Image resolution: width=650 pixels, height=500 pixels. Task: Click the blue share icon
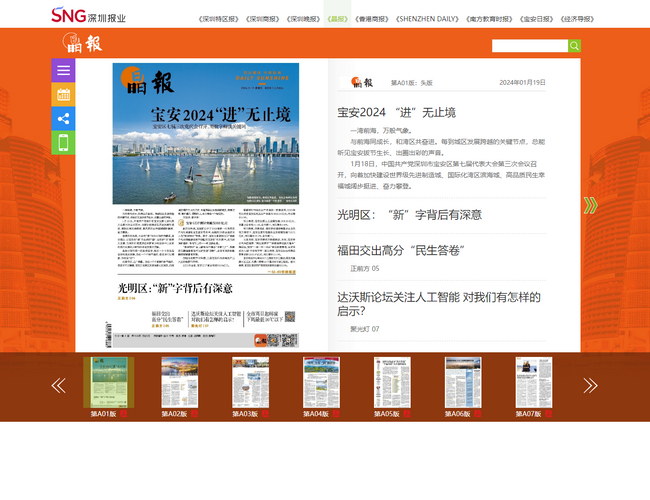pos(63,119)
